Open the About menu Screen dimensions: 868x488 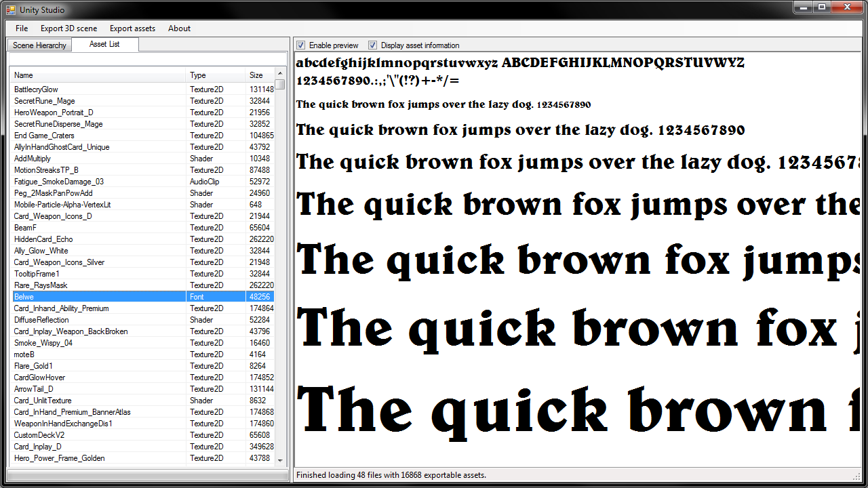tap(179, 28)
